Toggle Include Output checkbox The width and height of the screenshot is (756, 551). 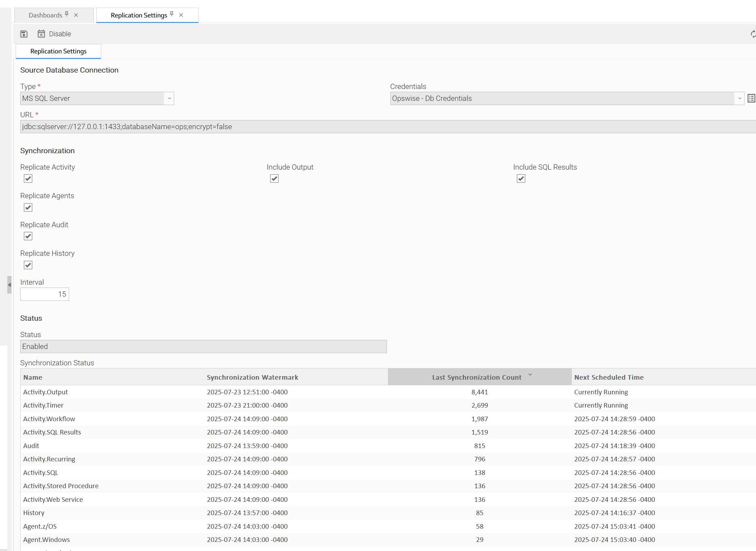coord(275,179)
